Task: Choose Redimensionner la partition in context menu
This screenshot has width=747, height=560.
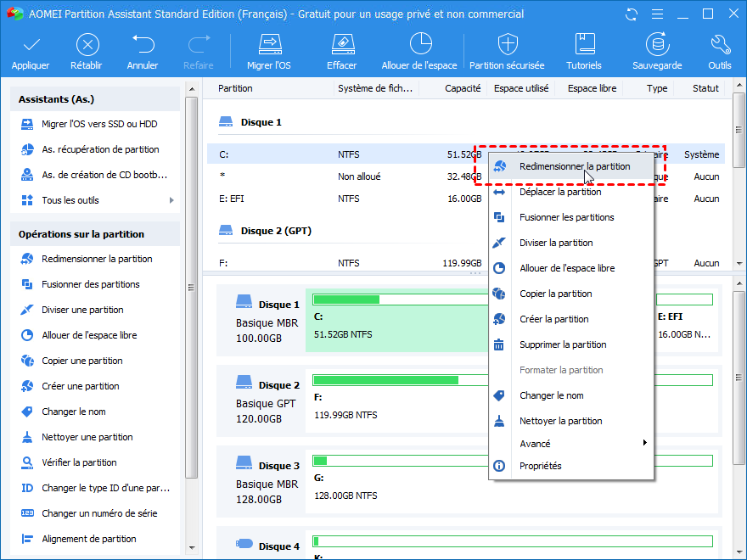Action: [x=574, y=167]
